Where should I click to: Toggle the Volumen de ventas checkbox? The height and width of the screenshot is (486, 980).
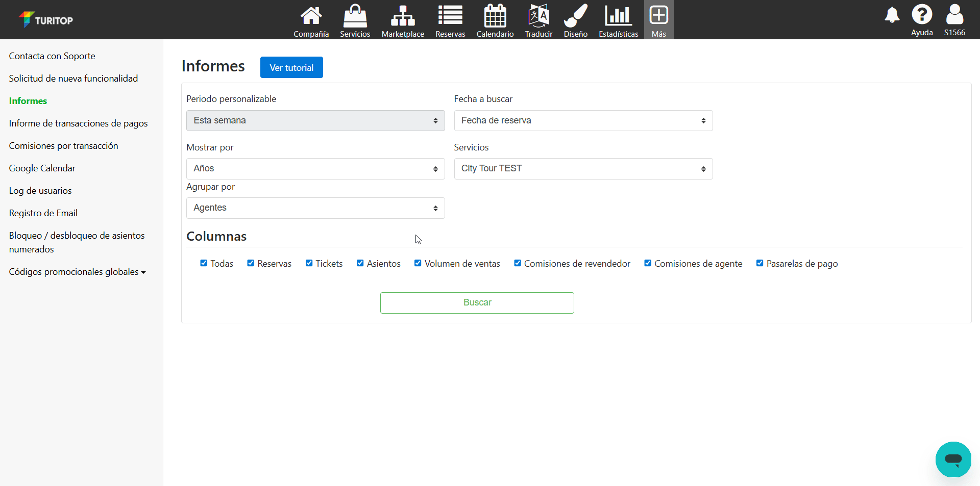click(x=418, y=263)
